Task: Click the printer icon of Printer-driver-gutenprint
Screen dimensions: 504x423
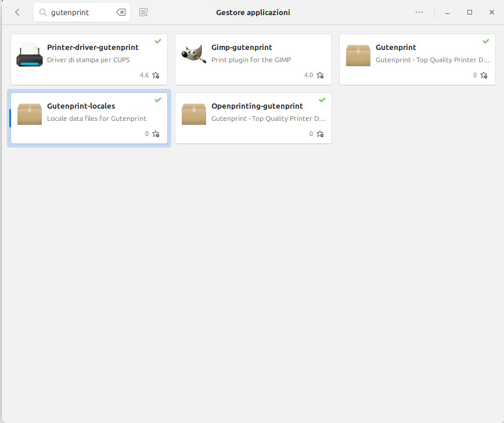Action: coord(30,55)
